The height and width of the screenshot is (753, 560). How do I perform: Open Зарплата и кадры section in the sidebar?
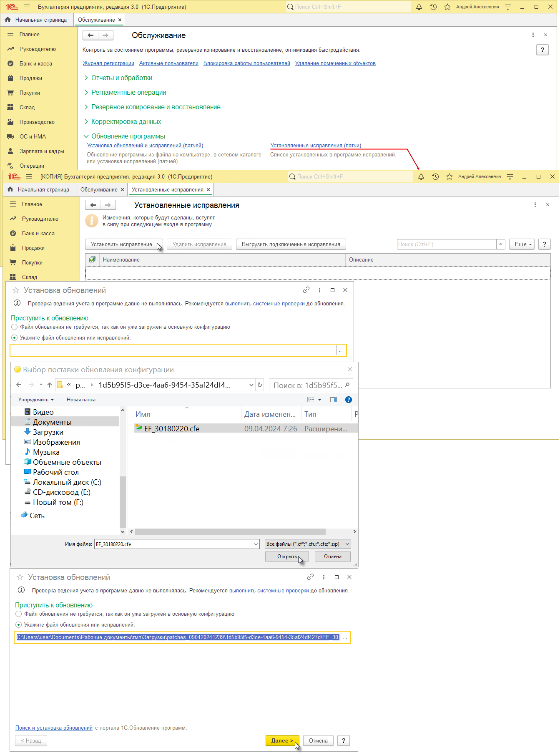click(x=42, y=151)
